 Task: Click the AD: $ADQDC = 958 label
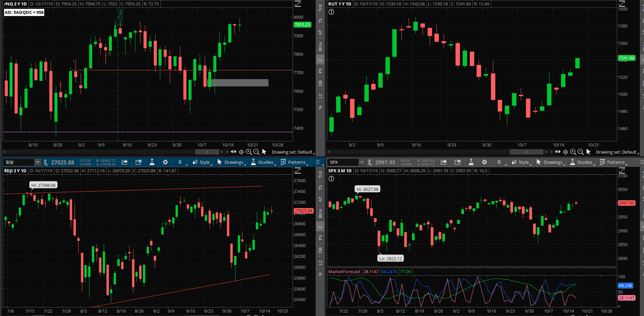click(x=24, y=12)
